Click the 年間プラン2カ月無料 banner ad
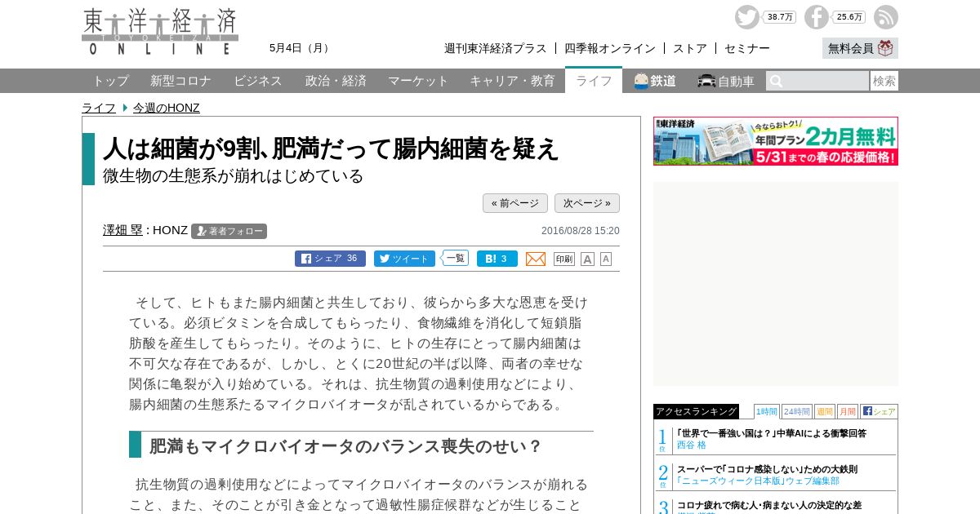This screenshot has width=980, height=514. point(776,141)
